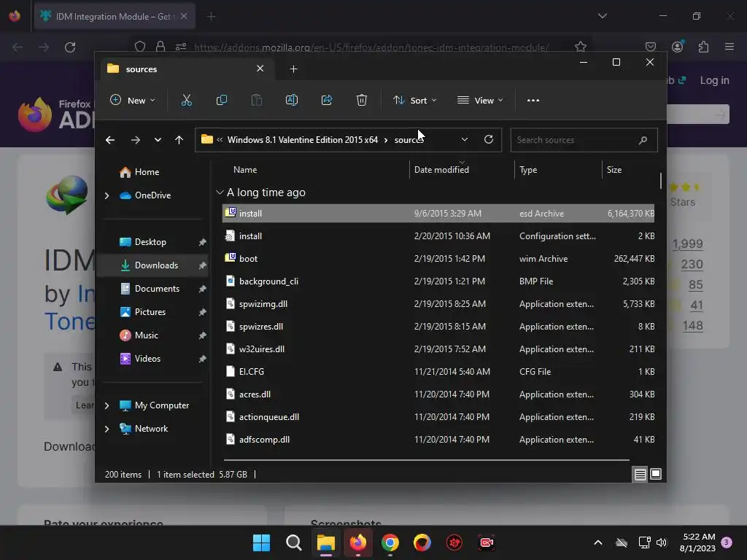Open taskbar Search magnifier

[x=293, y=542]
